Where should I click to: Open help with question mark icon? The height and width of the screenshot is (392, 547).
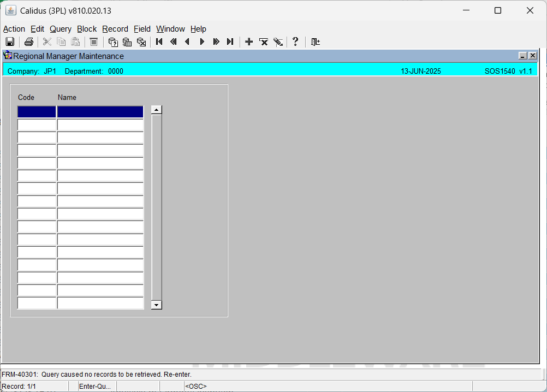pyautogui.click(x=295, y=42)
